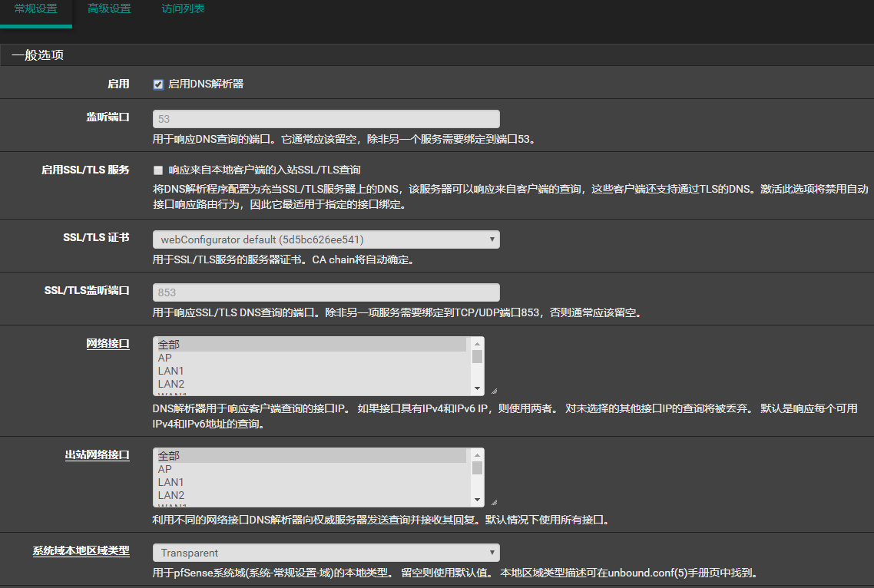Select AP in the 出站网络接口 list
This screenshot has width=874, height=588.
[x=311, y=469]
